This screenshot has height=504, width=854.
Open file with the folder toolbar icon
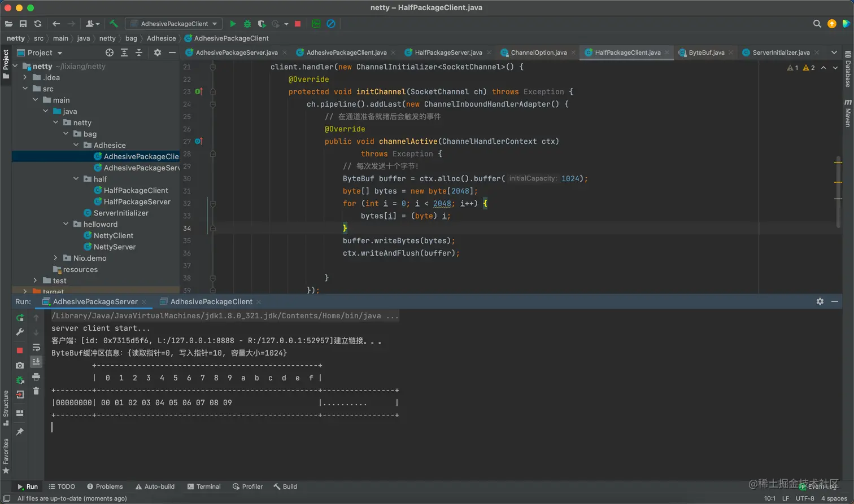pyautogui.click(x=8, y=24)
